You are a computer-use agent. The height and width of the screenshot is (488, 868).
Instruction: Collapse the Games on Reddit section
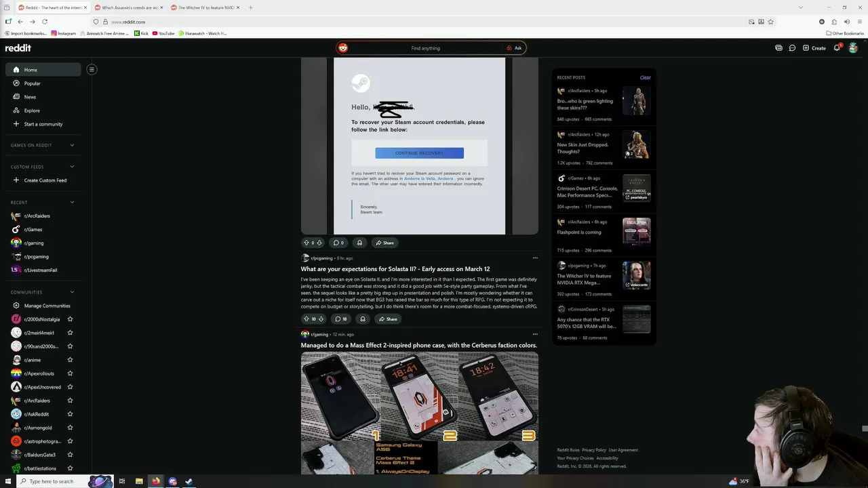[72, 145]
